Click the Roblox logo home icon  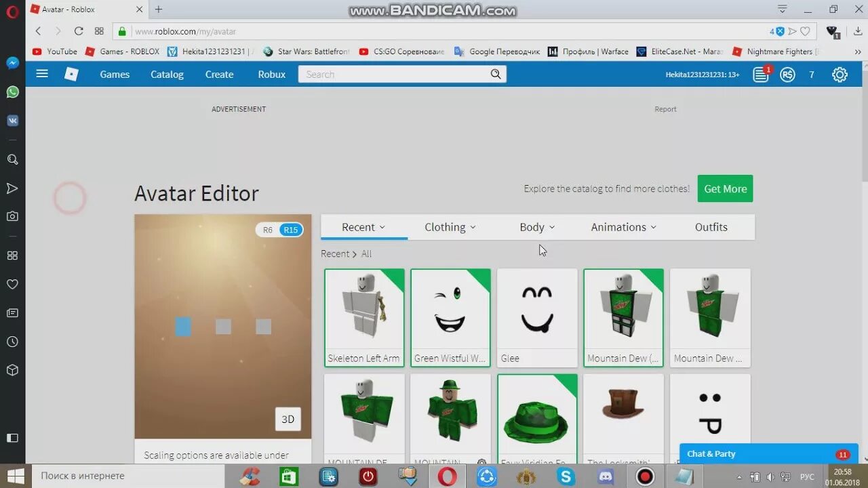point(71,74)
